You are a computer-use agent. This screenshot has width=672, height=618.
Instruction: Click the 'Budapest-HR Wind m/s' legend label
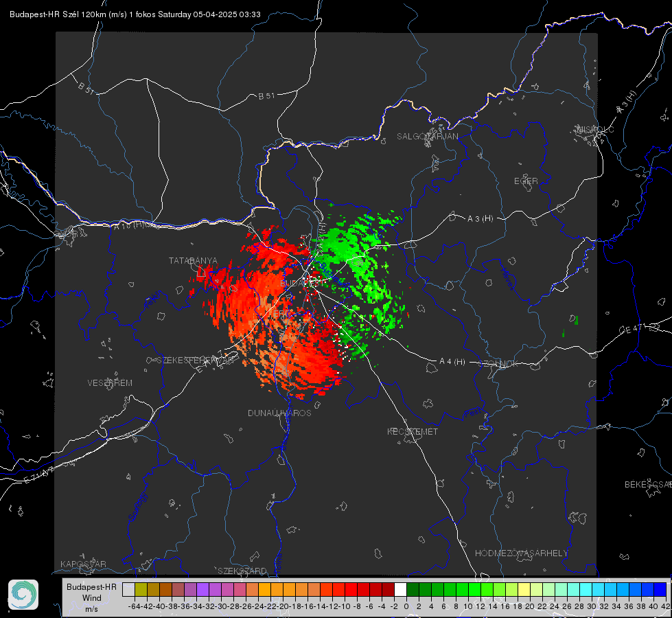click(91, 598)
